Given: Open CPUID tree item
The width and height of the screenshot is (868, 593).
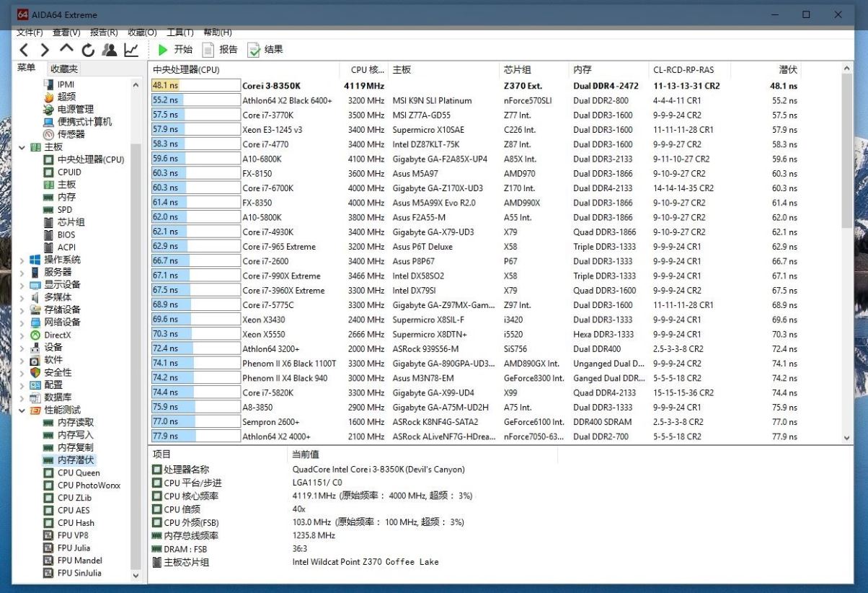Looking at the screenshot, I should [69, 172].
